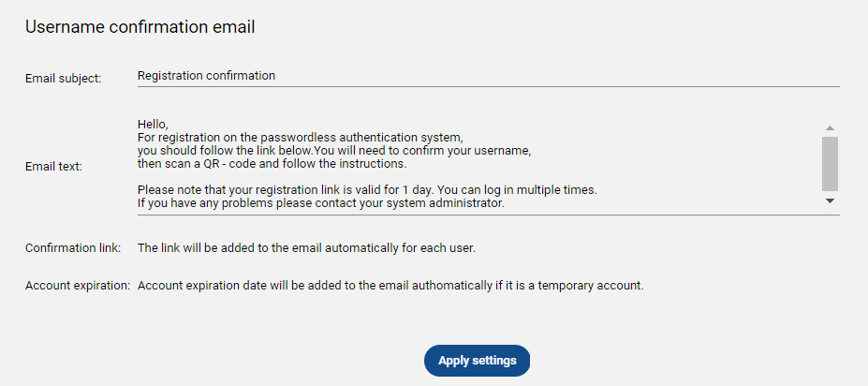This screenshot has height=386, width=868.
Task: Click the email text scrollbar thumb
Action: 830,163
